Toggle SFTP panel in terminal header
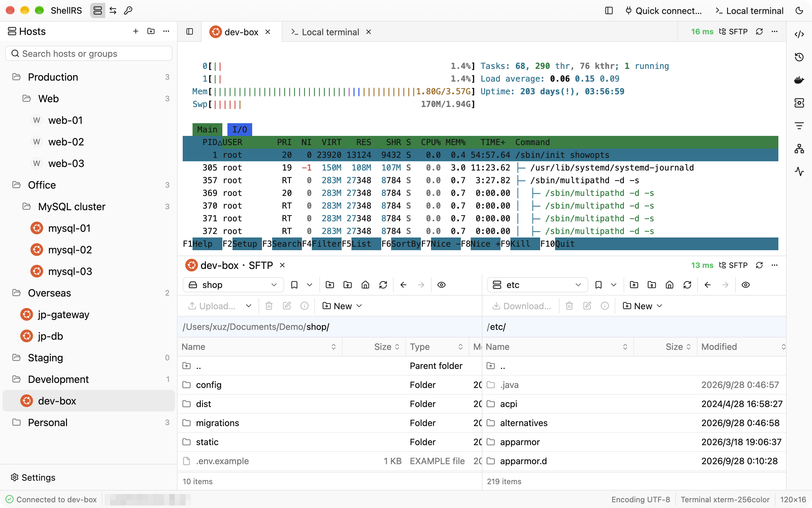 pos(733,31)
